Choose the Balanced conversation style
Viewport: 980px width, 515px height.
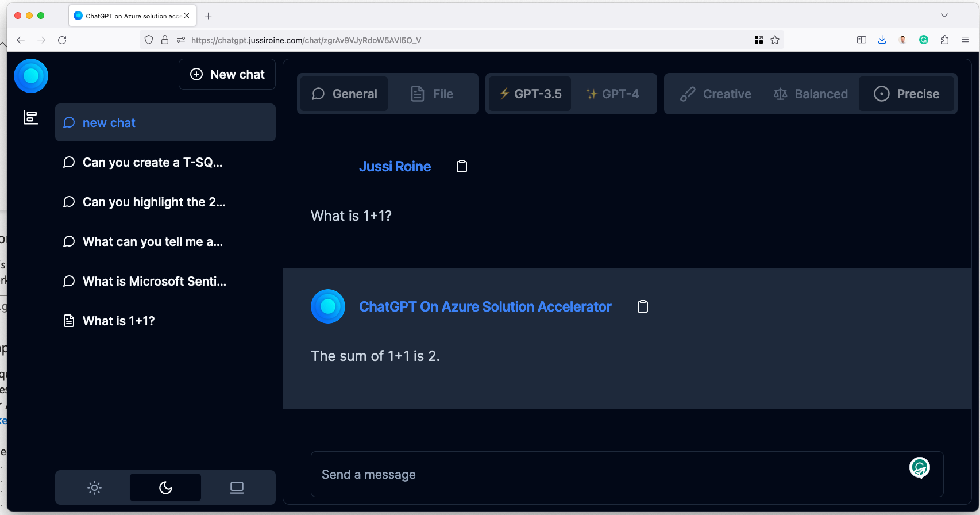(811, 94)
